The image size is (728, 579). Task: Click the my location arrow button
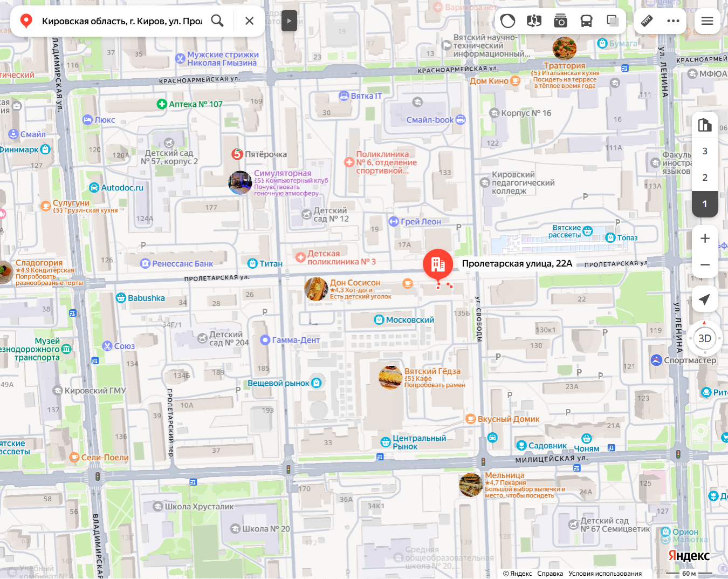(x=705, y=299)
